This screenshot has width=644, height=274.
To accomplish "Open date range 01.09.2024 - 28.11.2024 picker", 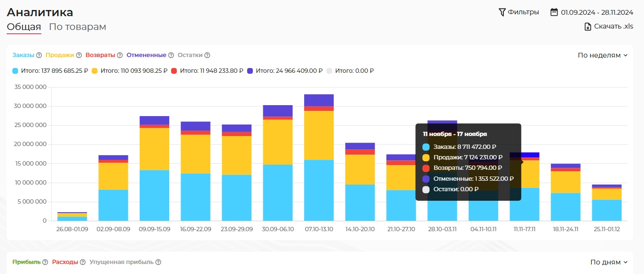I will pos(596,12).
